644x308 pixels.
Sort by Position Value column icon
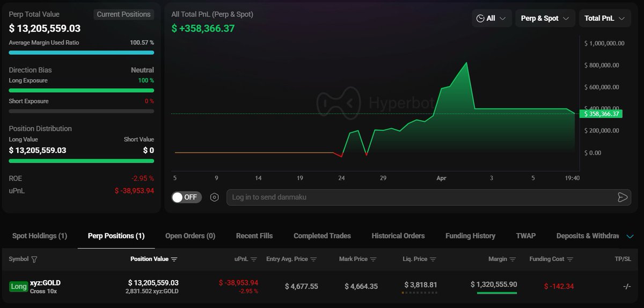(174, 259)
